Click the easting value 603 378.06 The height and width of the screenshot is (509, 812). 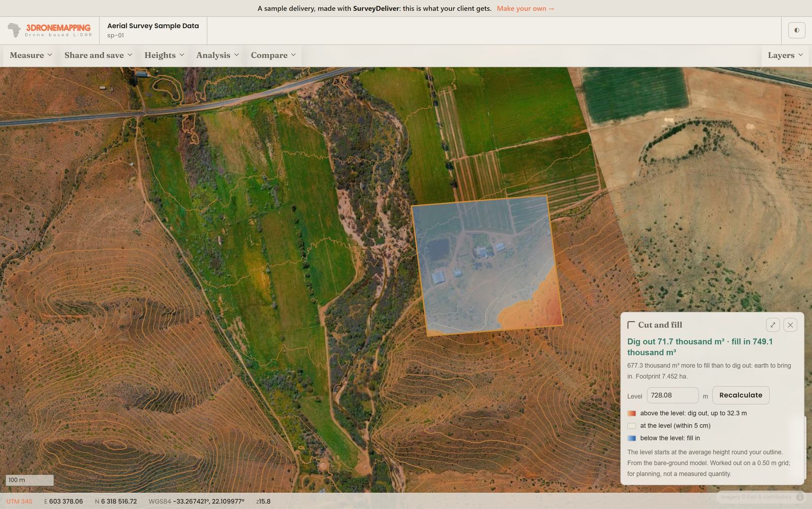[x=66, y=501]
